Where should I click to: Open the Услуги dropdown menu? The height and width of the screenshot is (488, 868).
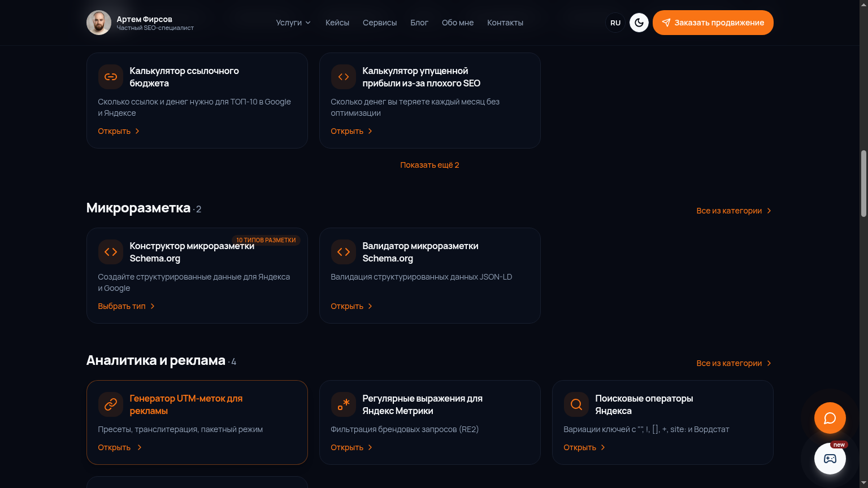(293, 23)
